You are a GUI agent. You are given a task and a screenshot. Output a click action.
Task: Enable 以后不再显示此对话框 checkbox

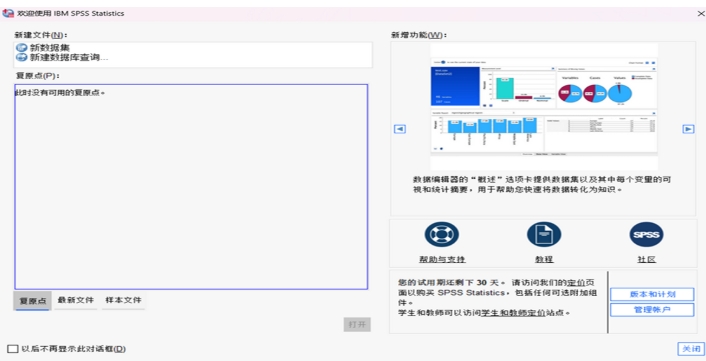(13, 349)
